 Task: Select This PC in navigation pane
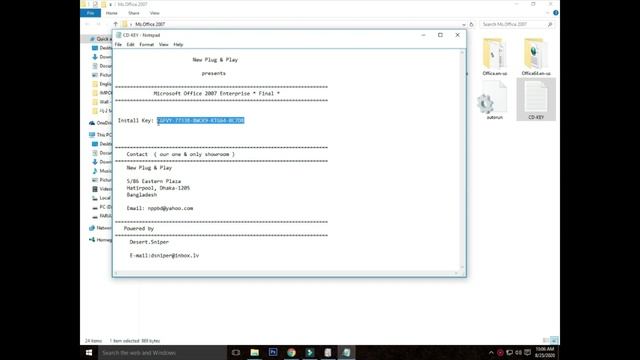pyautogui.click(x=100, y=135)
